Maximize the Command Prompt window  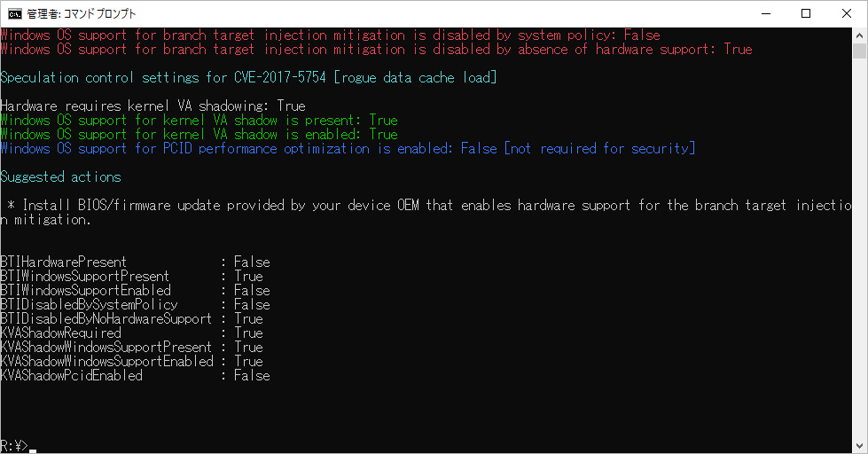coord(806,14)
